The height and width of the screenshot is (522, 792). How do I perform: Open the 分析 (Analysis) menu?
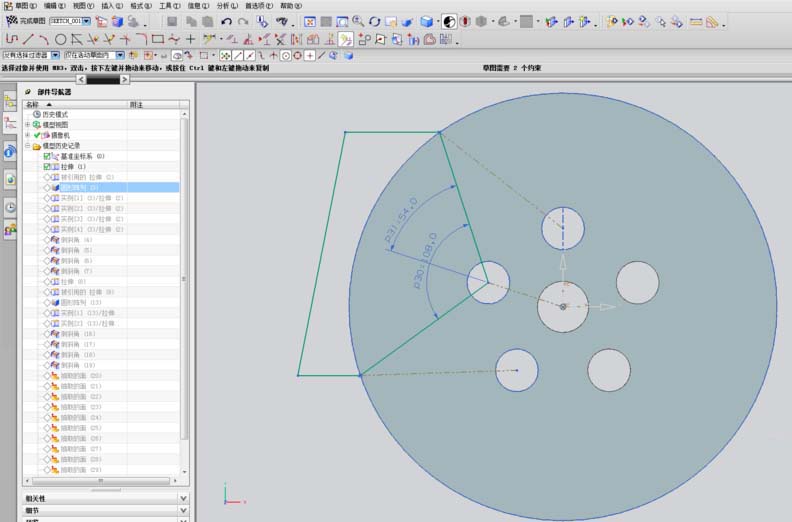[x=227, y=6]
